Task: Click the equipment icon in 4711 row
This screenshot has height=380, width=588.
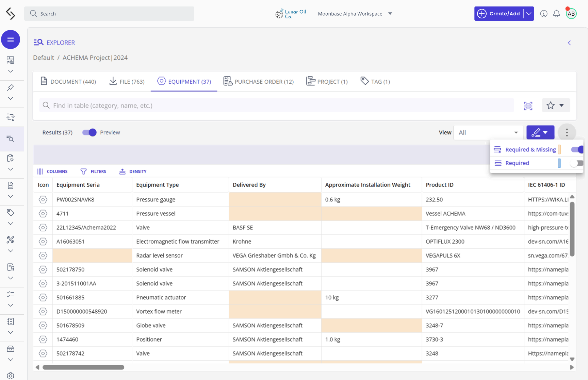Action: 43,214
